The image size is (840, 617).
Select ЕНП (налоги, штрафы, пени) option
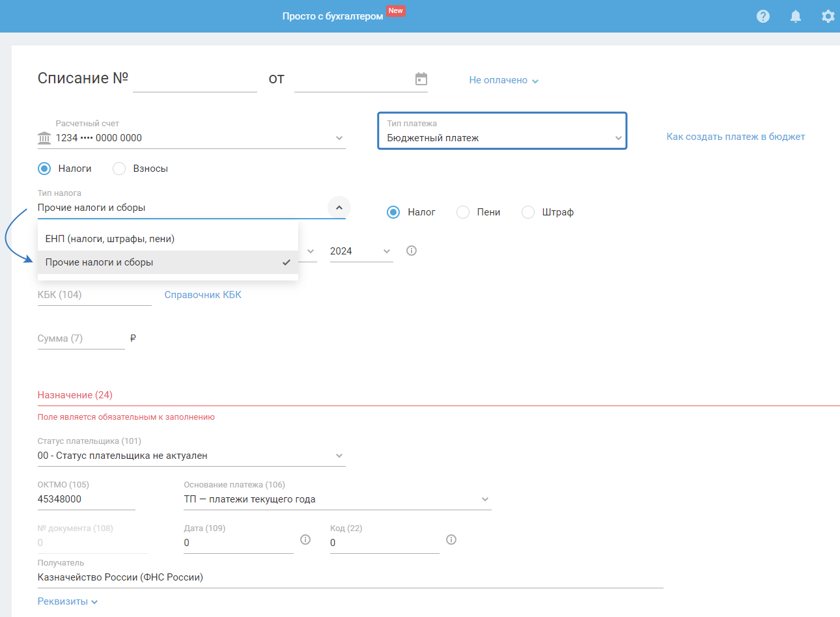tap(110, 239)
